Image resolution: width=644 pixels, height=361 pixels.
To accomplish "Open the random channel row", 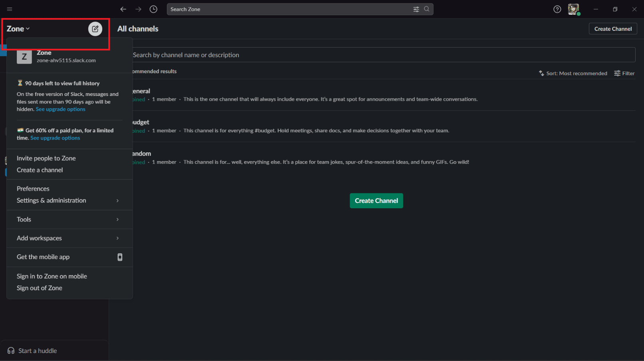I will click(383, 158).
